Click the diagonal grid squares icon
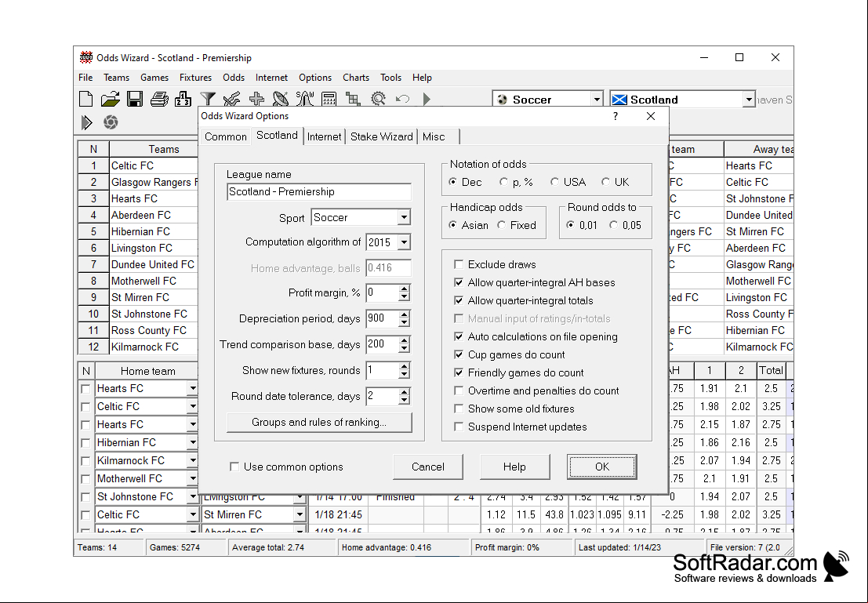 coord(353,99)
